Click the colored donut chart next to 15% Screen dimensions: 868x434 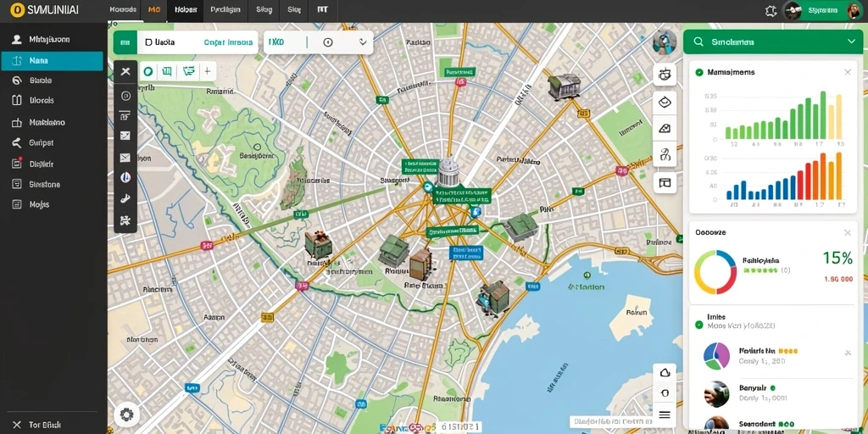coord(715,272)
